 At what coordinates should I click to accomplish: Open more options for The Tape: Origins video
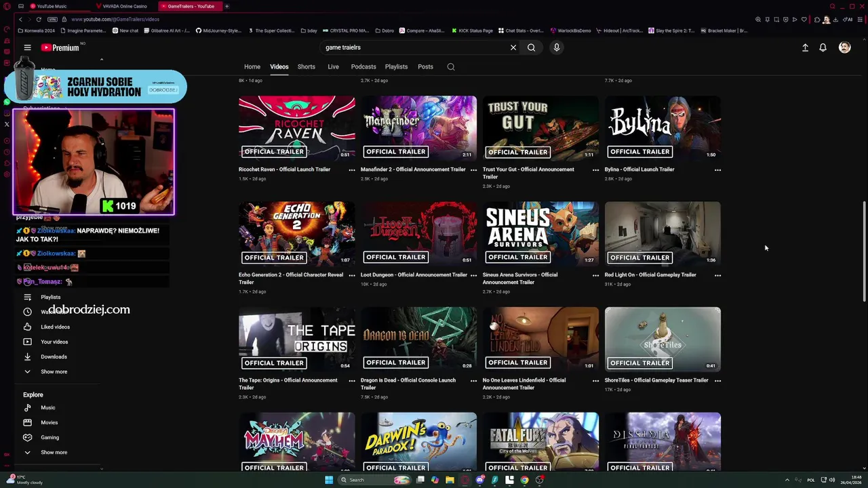point(351,381)
